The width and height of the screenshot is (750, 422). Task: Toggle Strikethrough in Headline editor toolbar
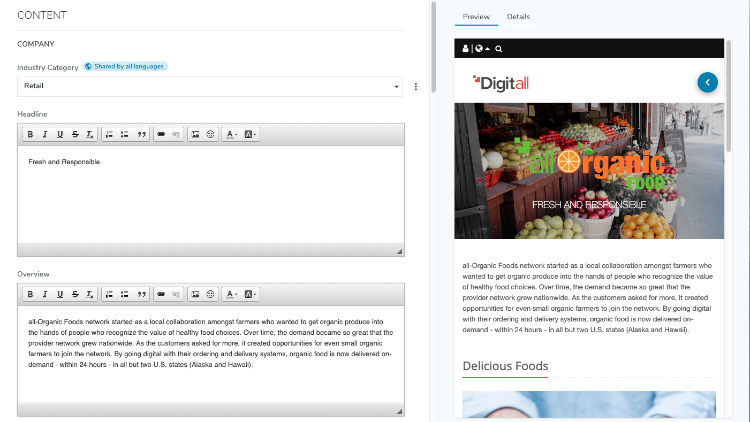point(75,134)
